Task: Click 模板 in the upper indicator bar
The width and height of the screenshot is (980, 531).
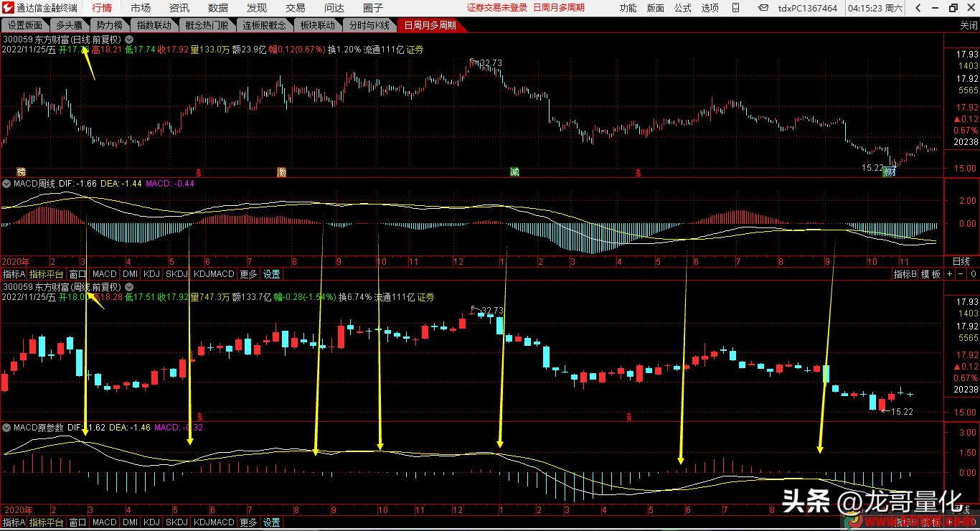Action: pos(931,274)
